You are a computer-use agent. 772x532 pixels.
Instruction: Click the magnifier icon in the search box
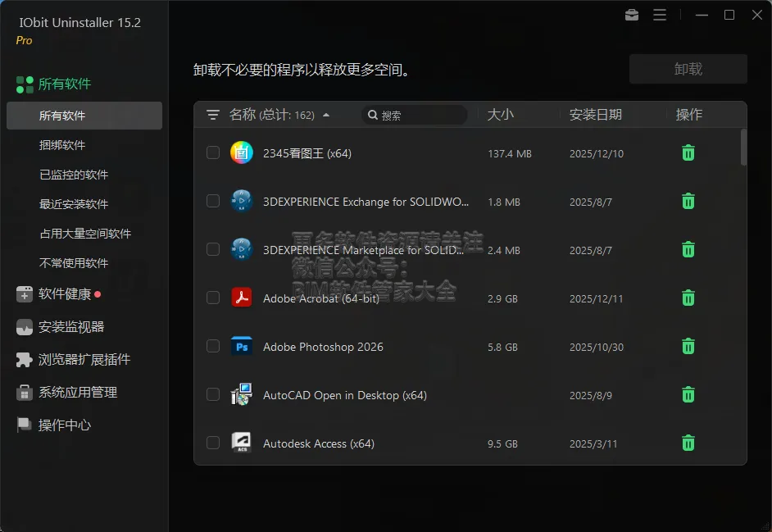(x=373, y=115)
